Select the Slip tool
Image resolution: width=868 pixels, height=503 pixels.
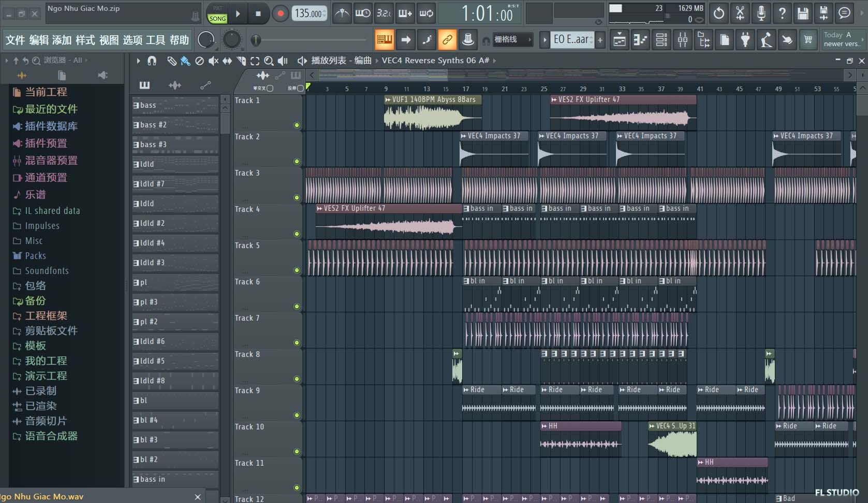click(227, 61)
